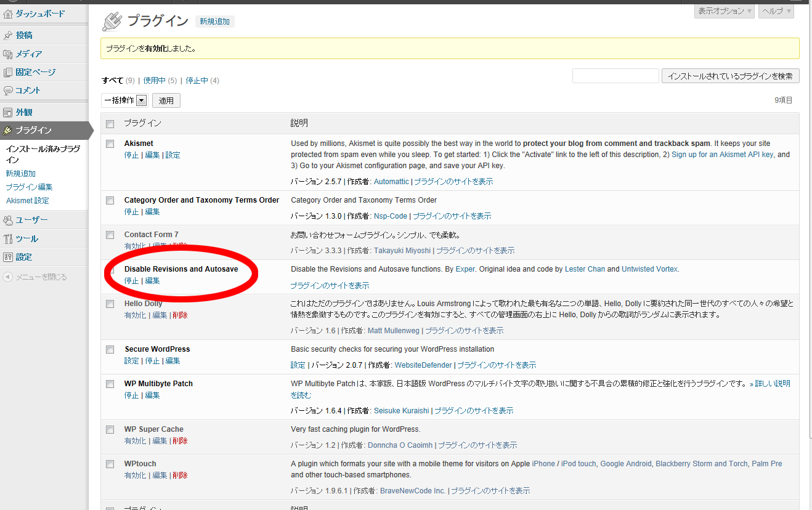This screenshot has height=510, width=812.
Task: Open the Blackberry Storm and Torch link
Action: click(x=701, y=464)
